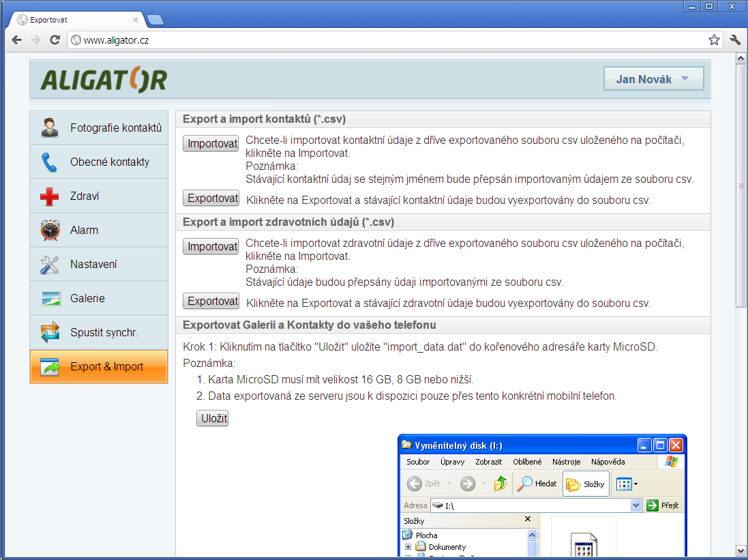Viewport: 748px width, 560px height.
Task: Expand the Dokumenty tree node
Action: [x=408, y=546]
